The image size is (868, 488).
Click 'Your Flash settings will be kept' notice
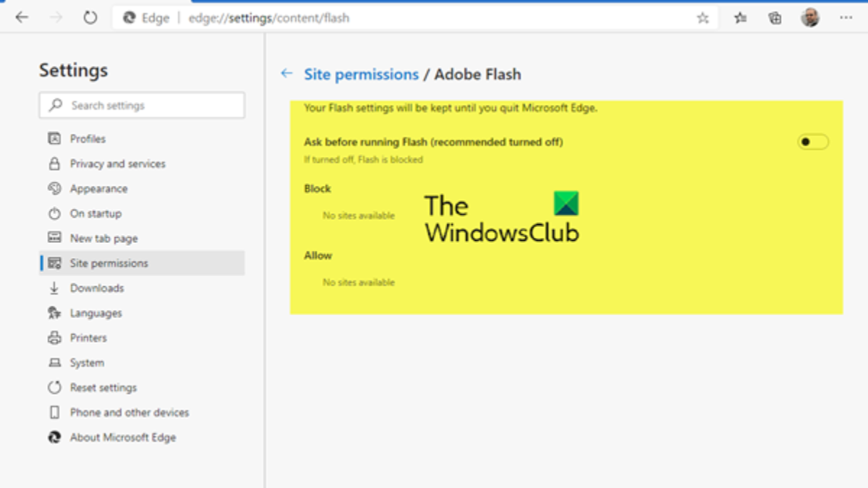(451, 108)
